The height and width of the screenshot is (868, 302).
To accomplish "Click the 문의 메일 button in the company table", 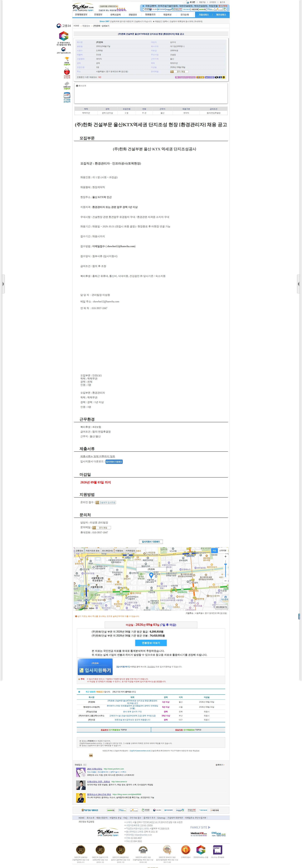I will pos(179,72).
